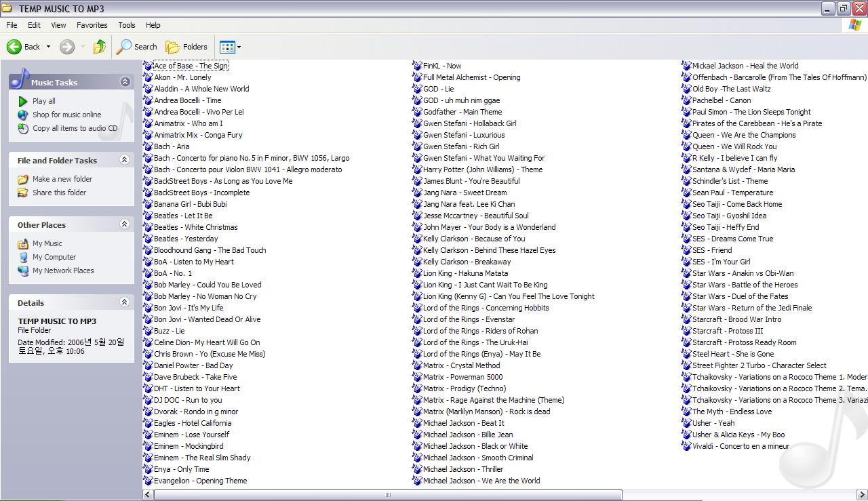Image resolution: width=868 pixels, height=501 pixels.
Task: Click the Copy to audio CD icon
Action: 23,128
